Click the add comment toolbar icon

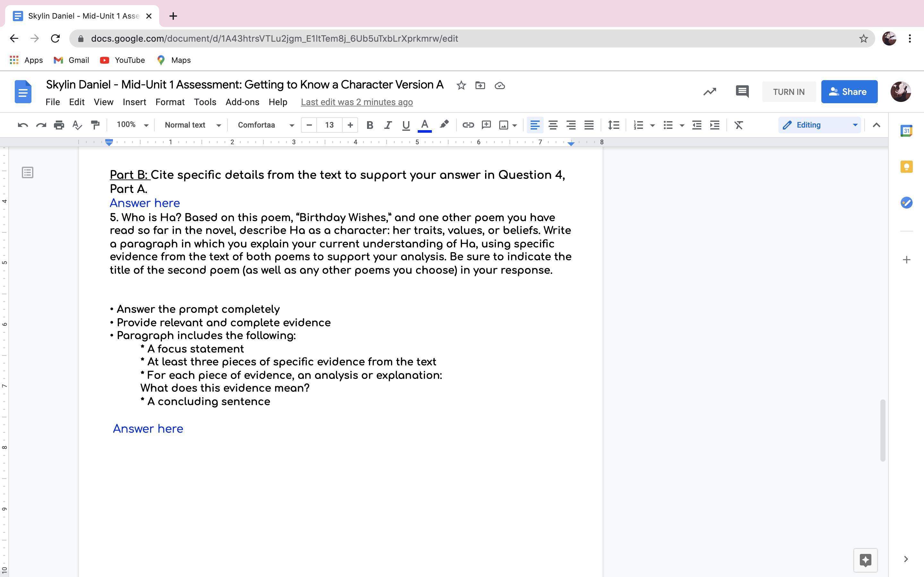[x=486, y=125]
